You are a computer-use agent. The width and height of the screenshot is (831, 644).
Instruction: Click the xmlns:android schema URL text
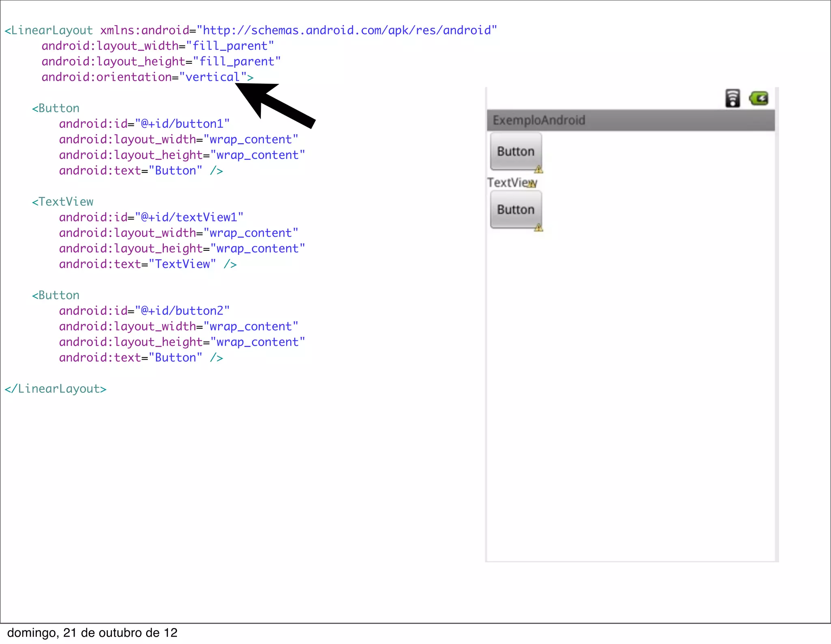point(347,30)
